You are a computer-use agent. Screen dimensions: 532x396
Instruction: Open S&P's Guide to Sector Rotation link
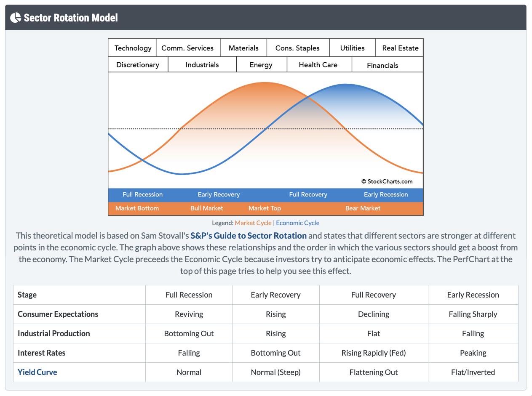click(x=249, y=236)
